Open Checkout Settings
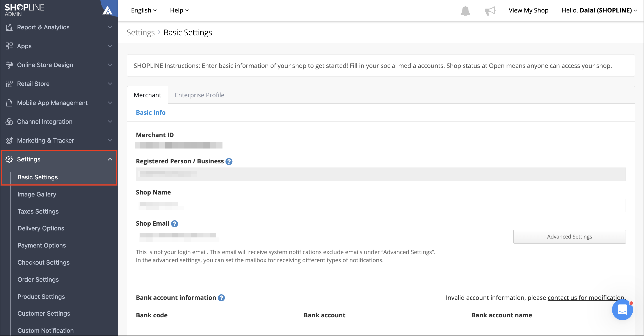The height and width of the screenshot is (336, 644). pos(43,262)
